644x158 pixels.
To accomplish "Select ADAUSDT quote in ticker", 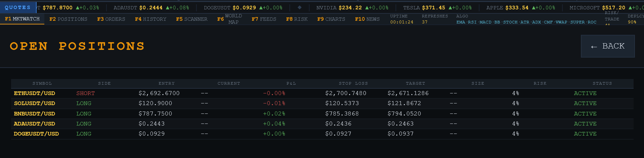I will [151, 7].
